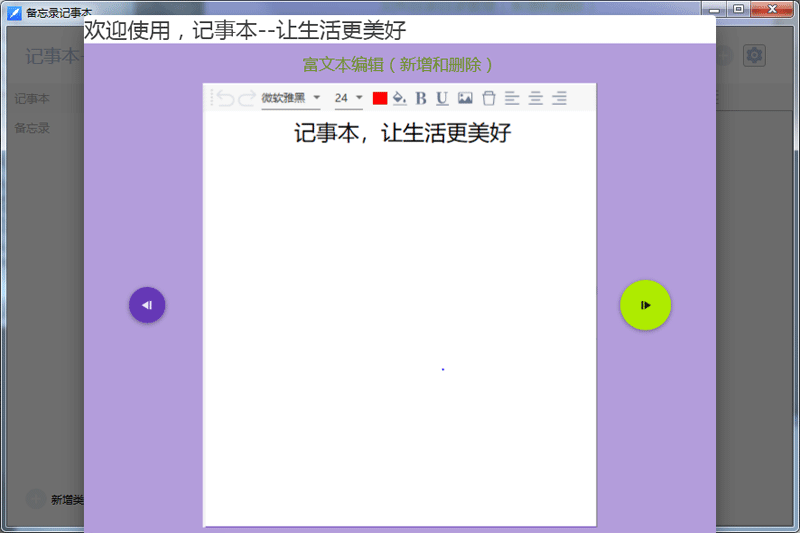Toggle bold formatting with B icon
The width and height of the screenshot is (800, 533).
pyautogui.click(x=421, y=98)
